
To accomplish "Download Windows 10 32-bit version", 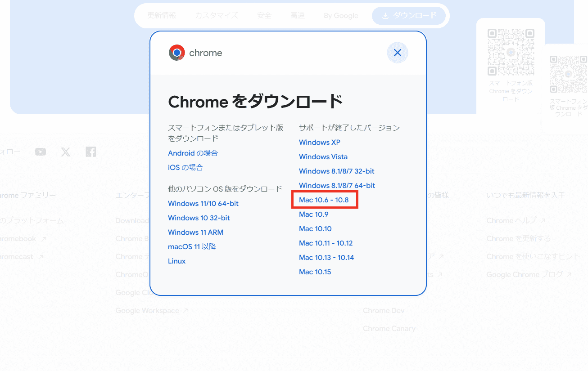I will pyautogui.click(x=199, y=218).
